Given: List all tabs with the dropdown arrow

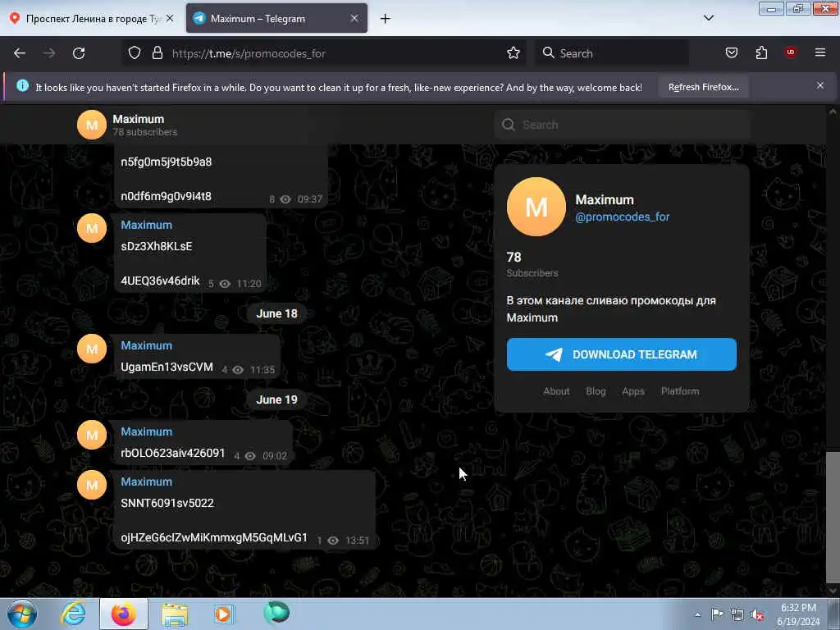Looking at the screenshot, I should pyautogui.click(x=708, y=18).
